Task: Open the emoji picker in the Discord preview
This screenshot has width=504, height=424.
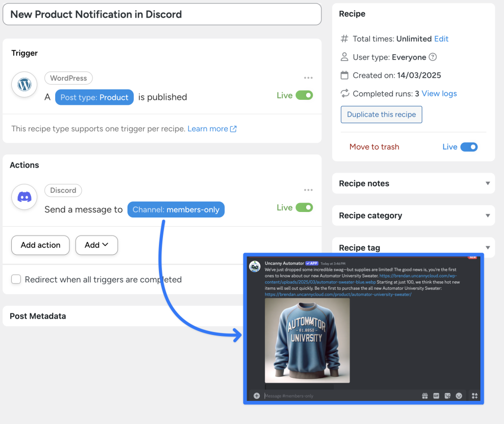Action: point(459,395)
